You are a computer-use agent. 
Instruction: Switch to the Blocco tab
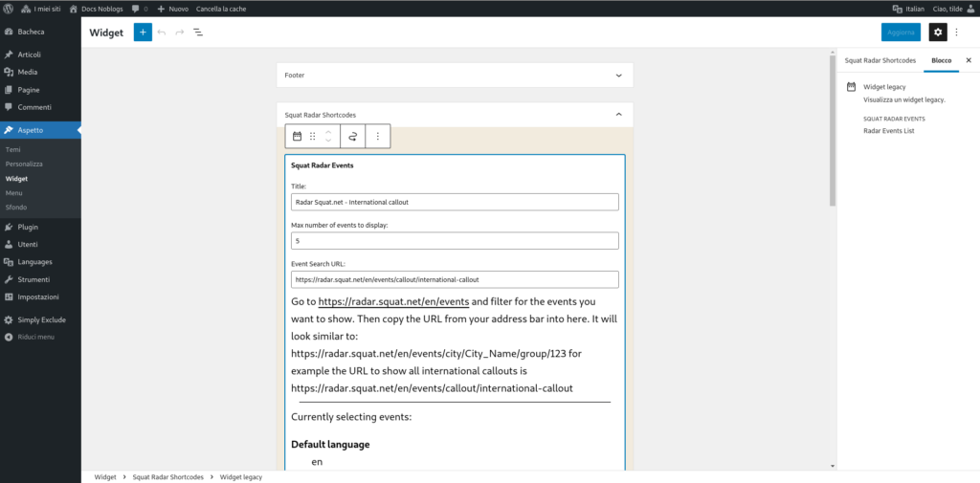click(942, 60)
